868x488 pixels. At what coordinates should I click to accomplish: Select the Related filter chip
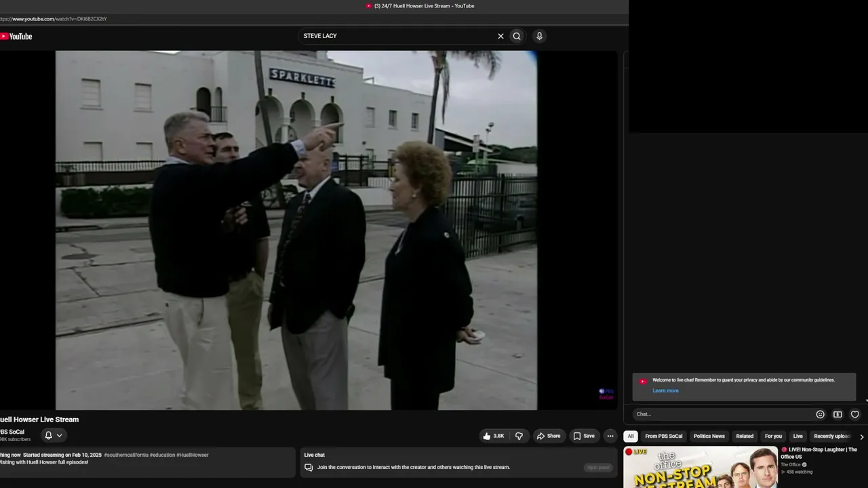pyautogui.click(x=745, y=436)
